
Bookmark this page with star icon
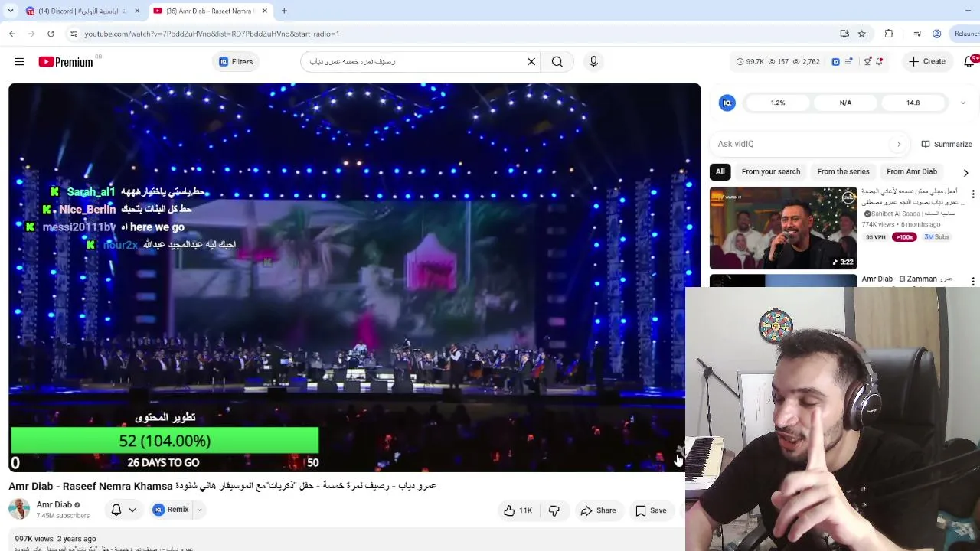click(x=862, y=34)
